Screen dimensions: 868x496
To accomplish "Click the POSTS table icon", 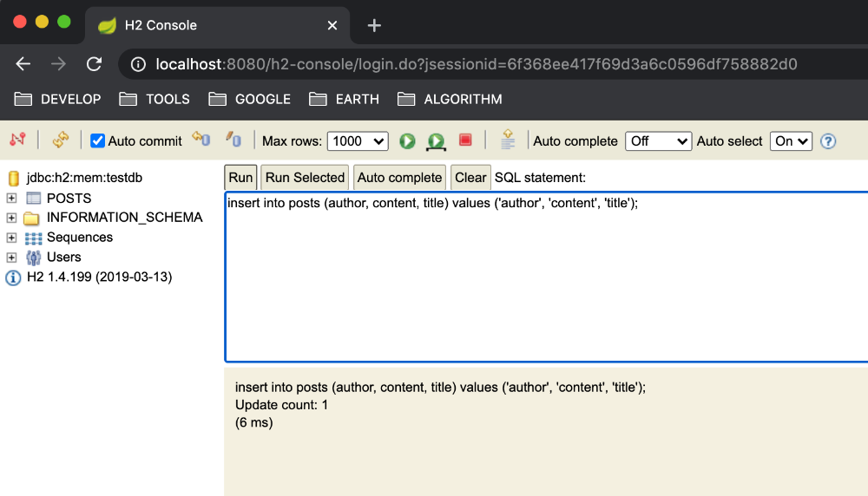I will [33, 198].
